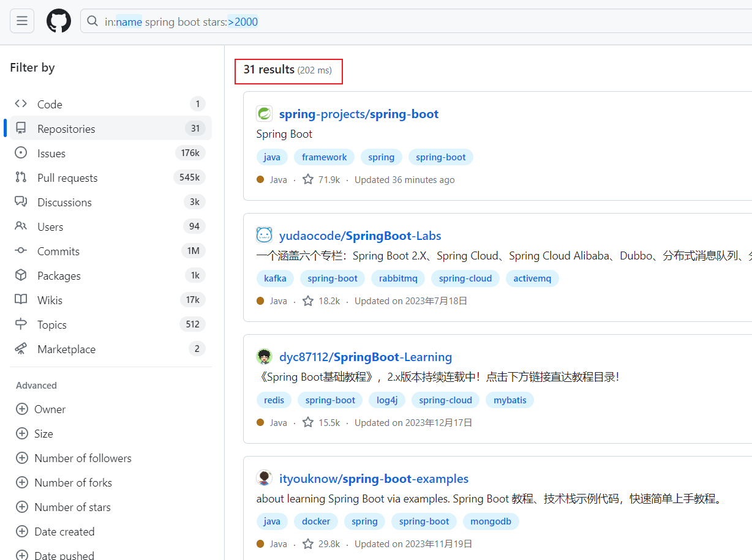The height and width of the screenshot is (560, 752).
Task: Focus the search query input field
Action: coord(416,21)
